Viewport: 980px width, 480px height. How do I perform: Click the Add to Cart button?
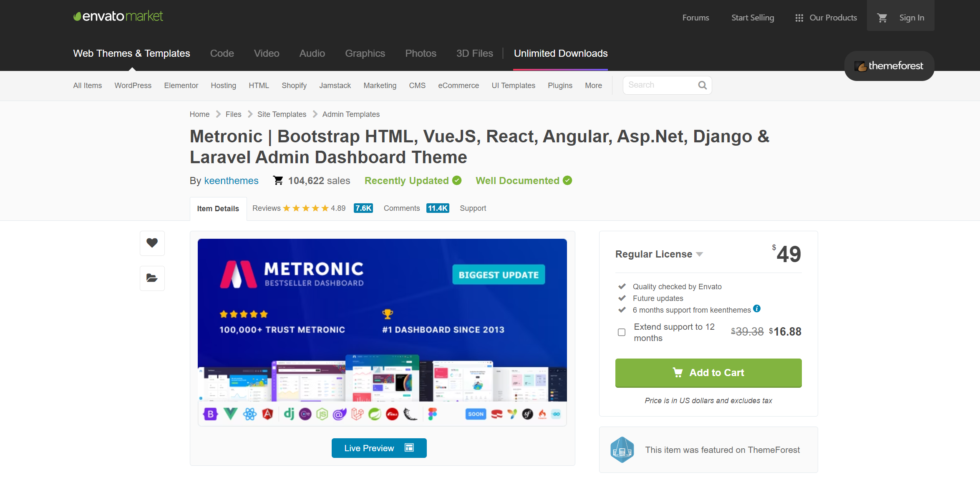(x=708, y=373)
